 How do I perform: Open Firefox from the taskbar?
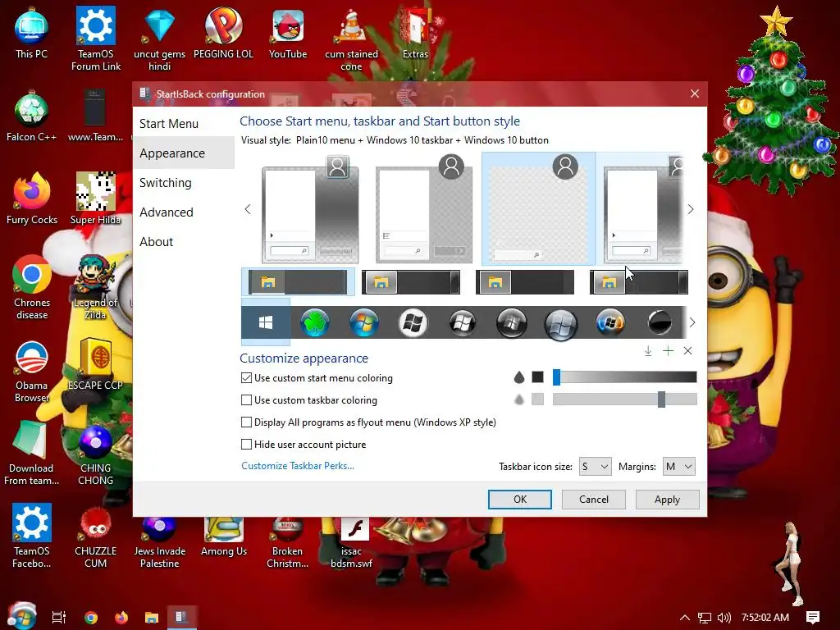pyautogui.click(x=121, y=617)
